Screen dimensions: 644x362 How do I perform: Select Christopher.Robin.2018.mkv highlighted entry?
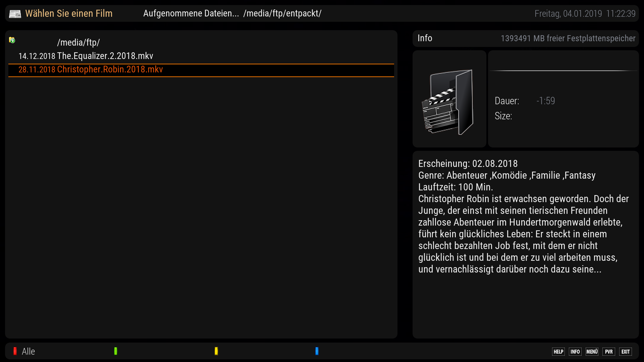(110, 69)
